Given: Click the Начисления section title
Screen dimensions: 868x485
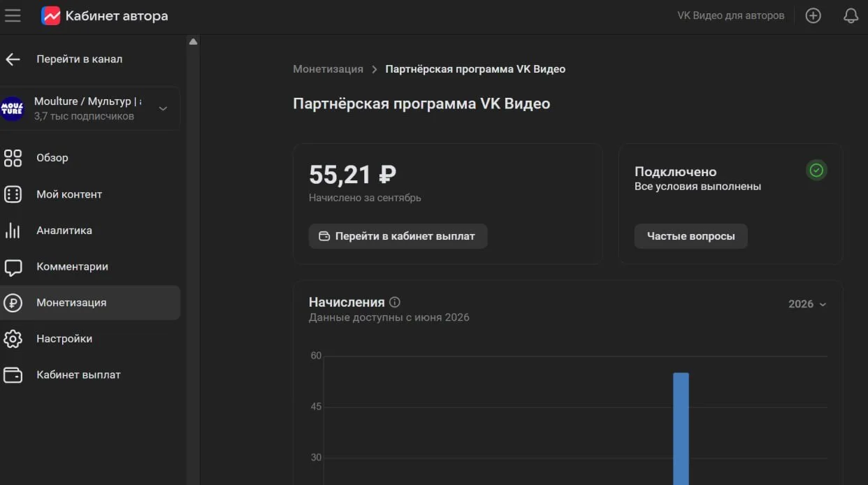Looking at the screenshot, I should click(347, 302).
